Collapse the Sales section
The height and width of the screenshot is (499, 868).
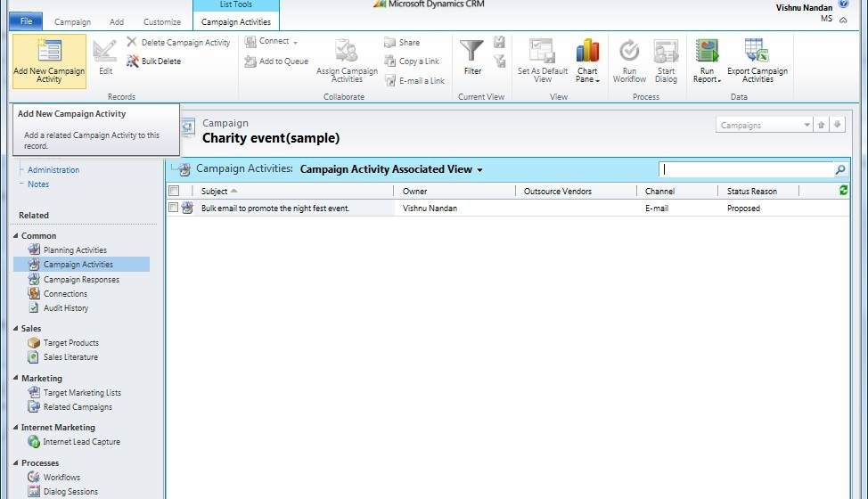[15, 328]
